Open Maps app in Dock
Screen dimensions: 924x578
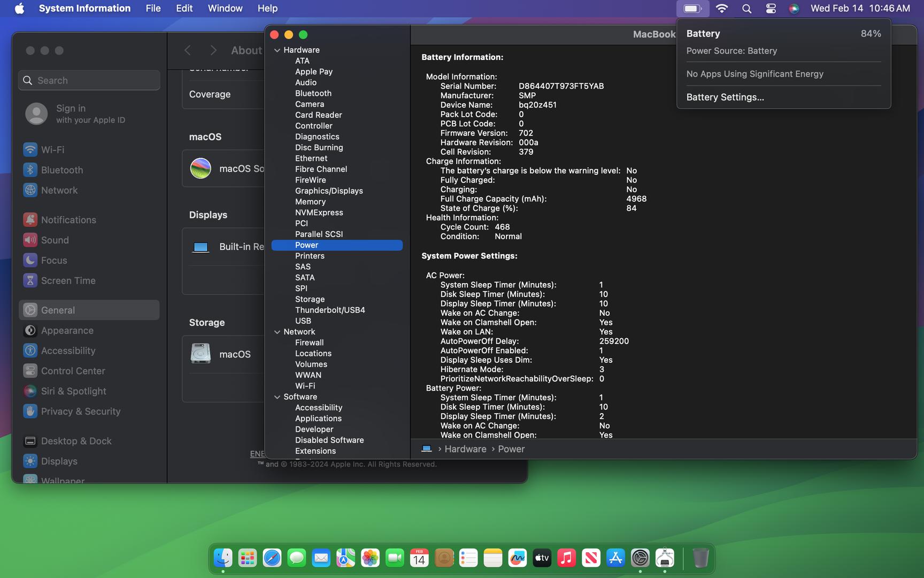[x=345, y=558]
